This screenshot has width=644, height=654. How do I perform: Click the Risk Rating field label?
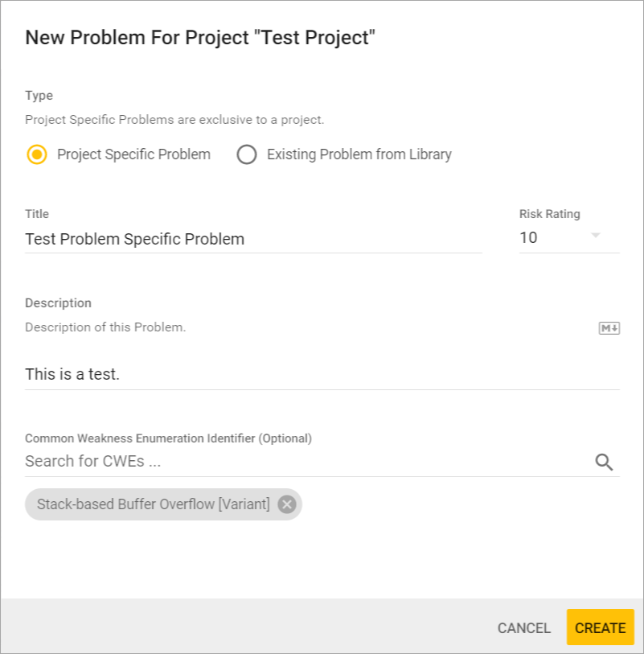(549, 214)
